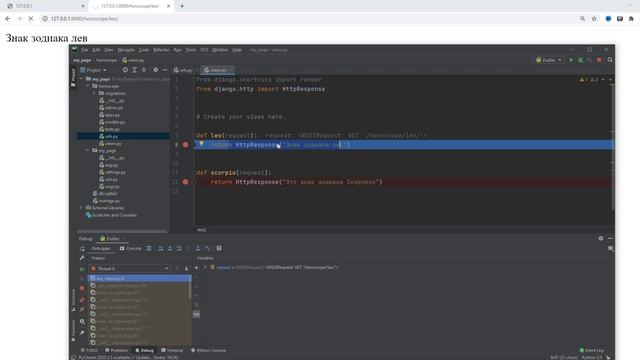Start debugging with the bug icon
This screenshot has height=360, width=640.
click(x=580, y=60)
